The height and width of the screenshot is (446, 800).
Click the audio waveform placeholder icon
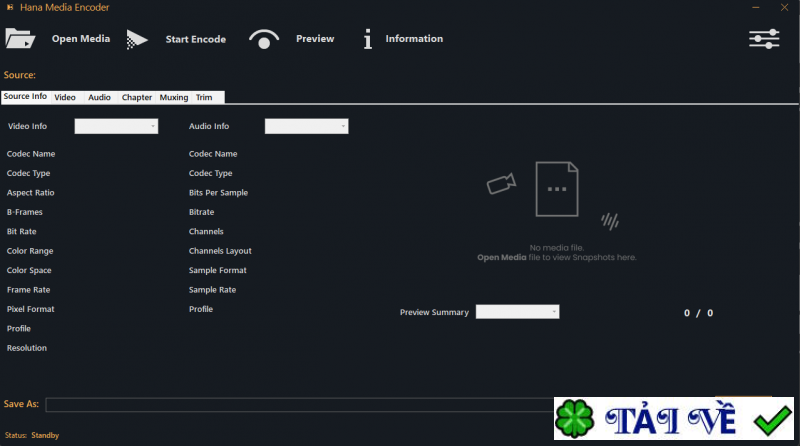(x=610, y=221)
